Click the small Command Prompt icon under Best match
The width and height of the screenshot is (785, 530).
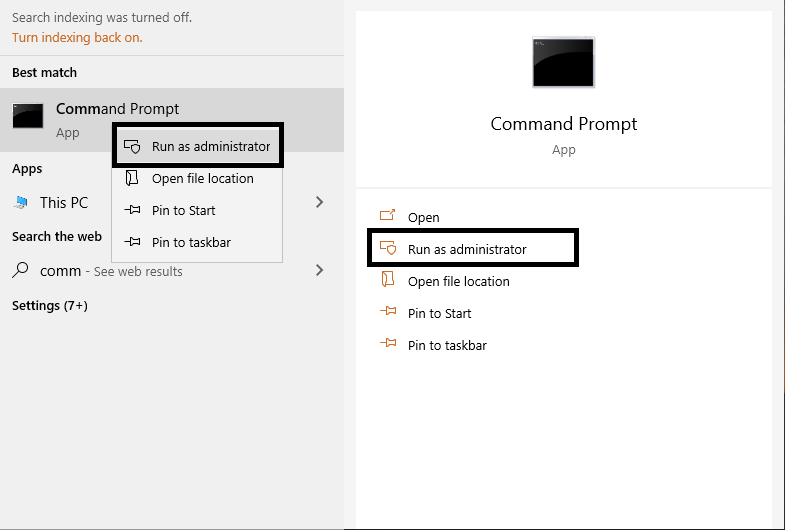pos(27,116)
